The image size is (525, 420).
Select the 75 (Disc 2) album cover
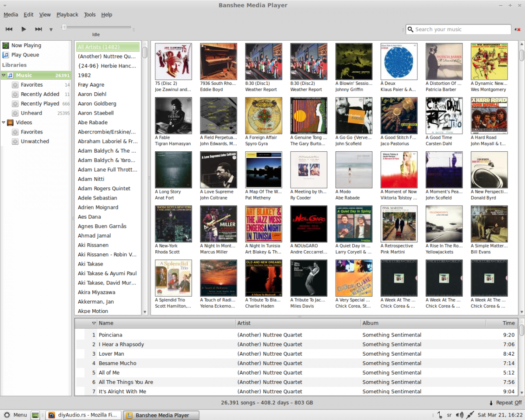click(173, 61)
